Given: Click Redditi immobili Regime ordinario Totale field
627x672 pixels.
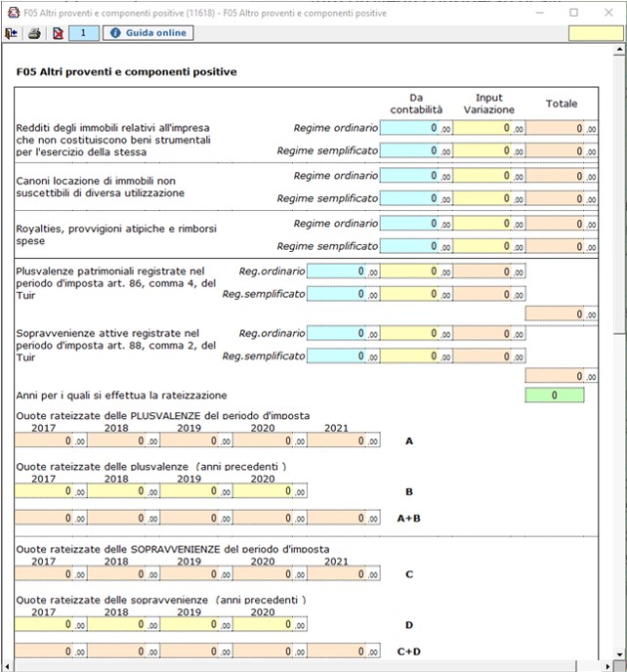Looking at the screenshot, I should (562, 128).
